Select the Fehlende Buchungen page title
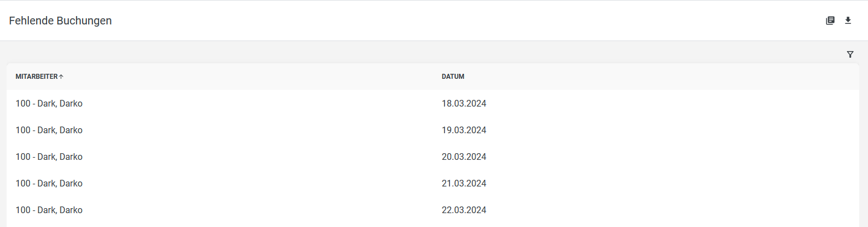 [60, 21]
